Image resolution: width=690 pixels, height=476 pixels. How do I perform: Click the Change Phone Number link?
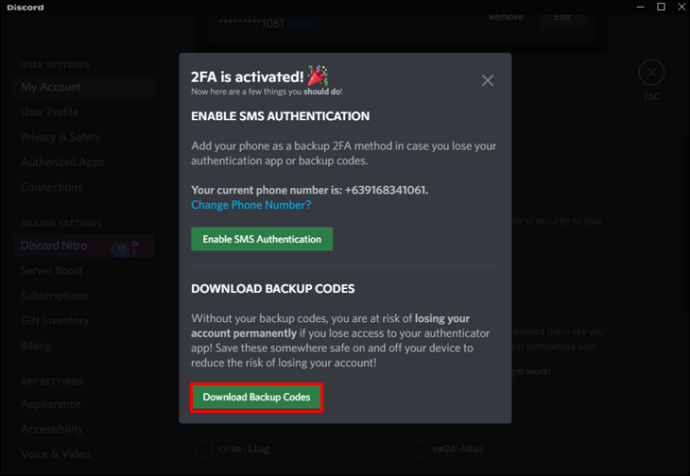[251, 204]
